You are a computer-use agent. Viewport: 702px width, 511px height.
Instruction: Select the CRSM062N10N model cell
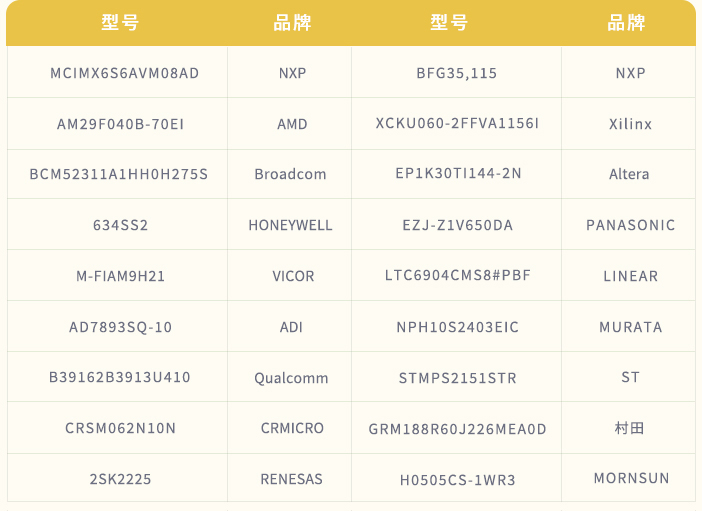[120, 428]
